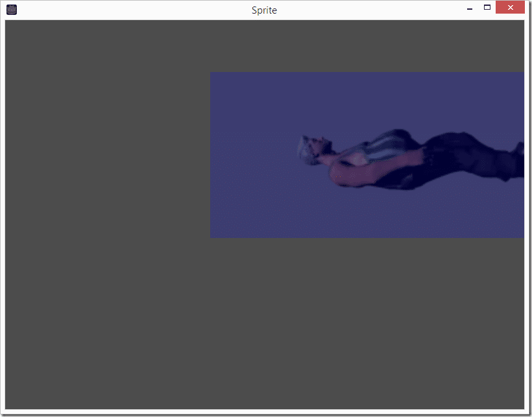The width and height of the screenshot is (532, 417).
Task: Click the Sprite title text
Action: (x=264, y=10)
